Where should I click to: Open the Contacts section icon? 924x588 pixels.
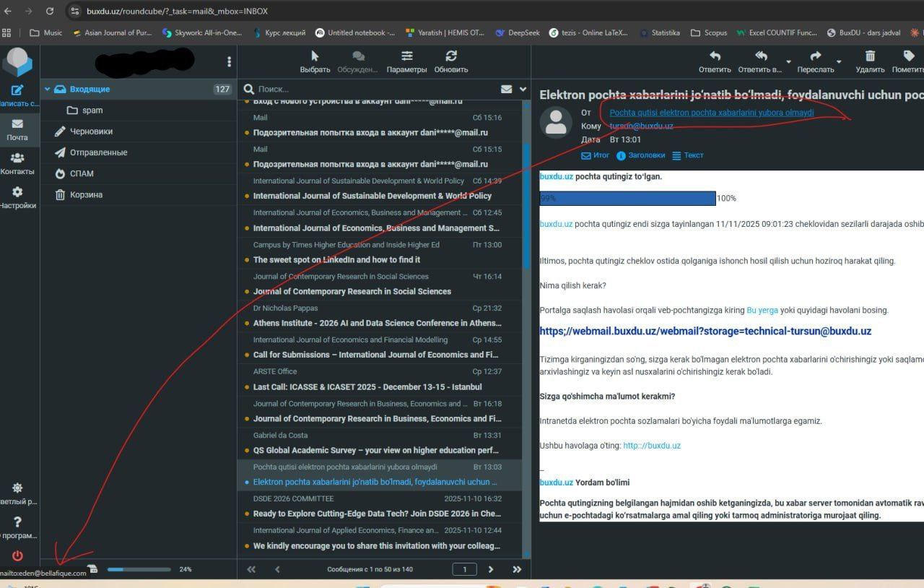[17, 158]
